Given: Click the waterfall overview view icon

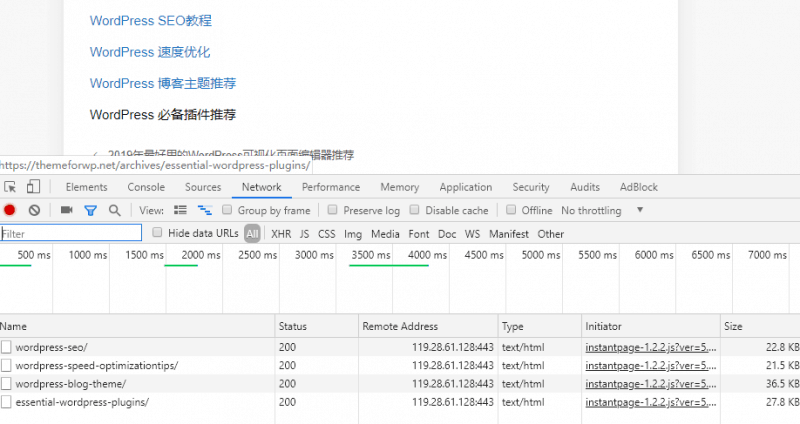Looking at the screenshot, I should [x=205, y=211].
